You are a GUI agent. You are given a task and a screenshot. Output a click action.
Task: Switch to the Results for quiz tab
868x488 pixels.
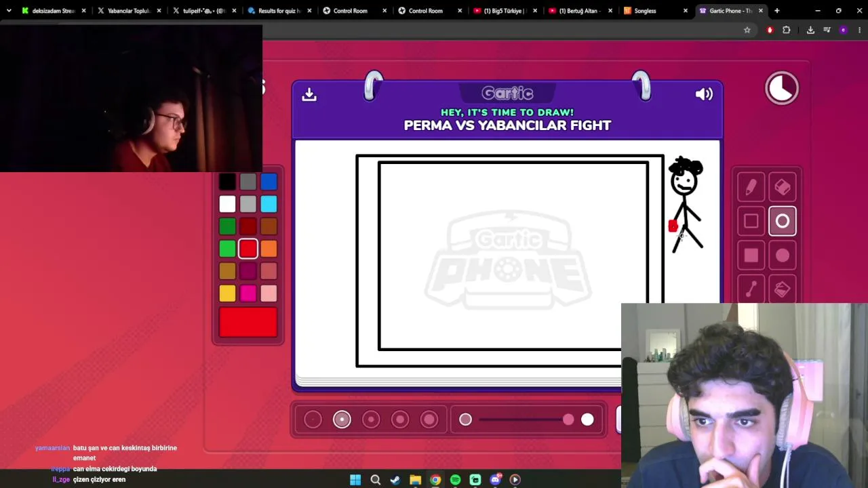pyautogui.click(x=279, y=11)
